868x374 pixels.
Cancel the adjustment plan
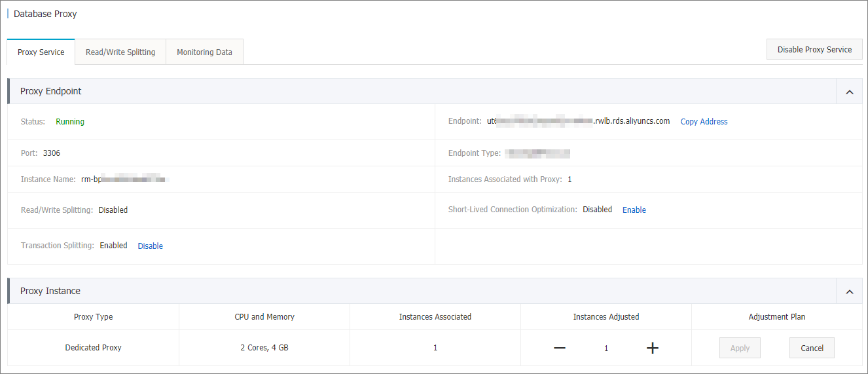(812, 348)
